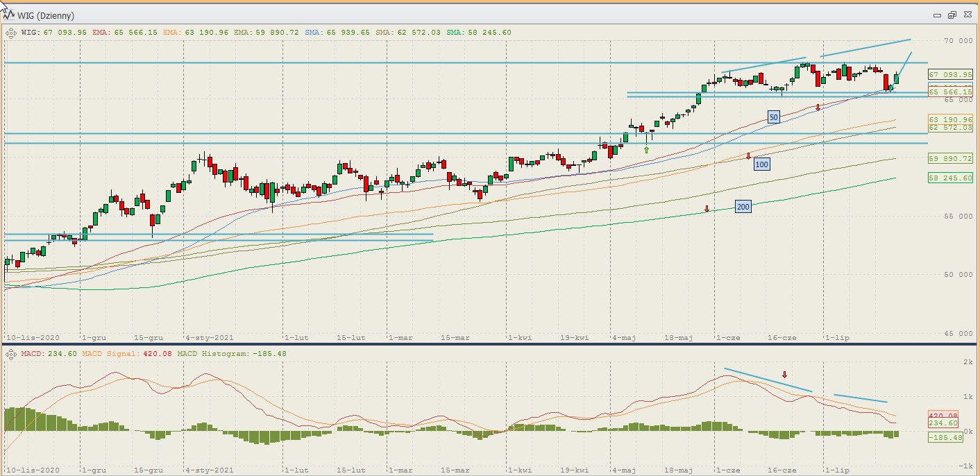
Task: Click the move handle icon on price panel
Action: pyautogui.click(x=11, y=32)
